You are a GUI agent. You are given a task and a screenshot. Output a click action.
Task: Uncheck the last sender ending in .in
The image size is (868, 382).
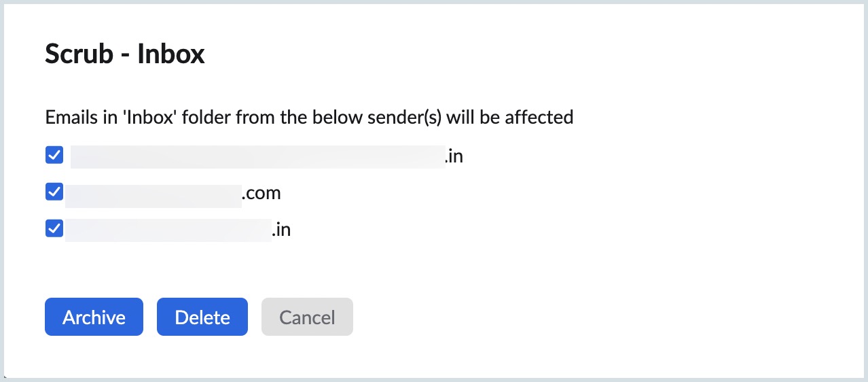point(54,229)
